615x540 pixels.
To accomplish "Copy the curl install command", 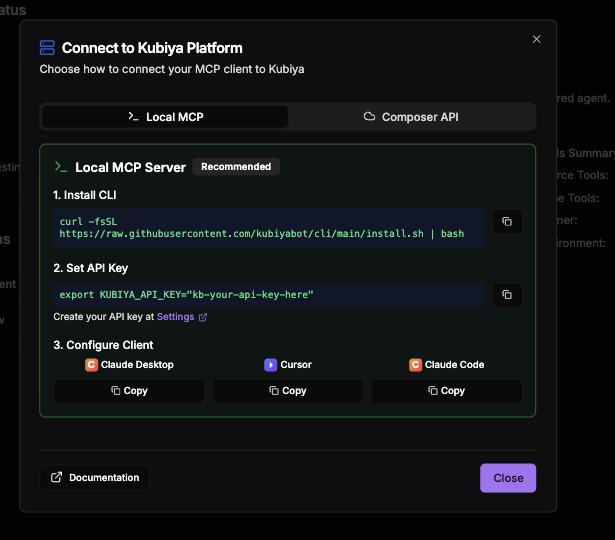I will (507, 222).
